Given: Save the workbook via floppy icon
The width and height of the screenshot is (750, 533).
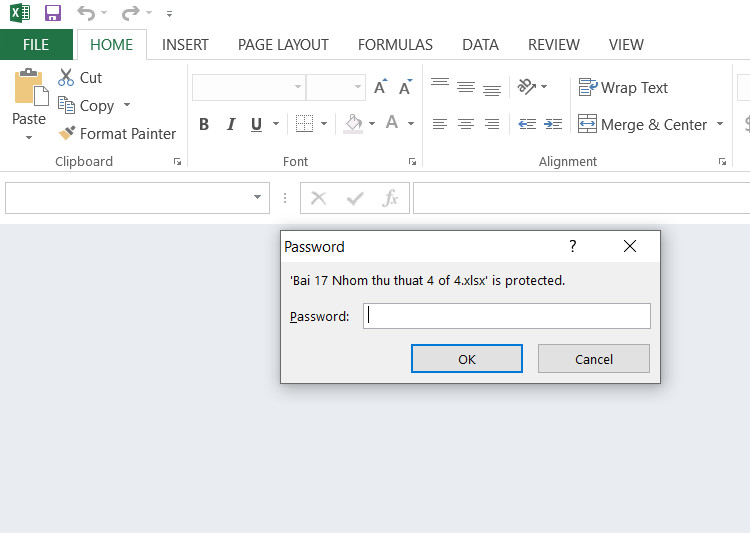Looking at the screenshot, I should point(53,13).
